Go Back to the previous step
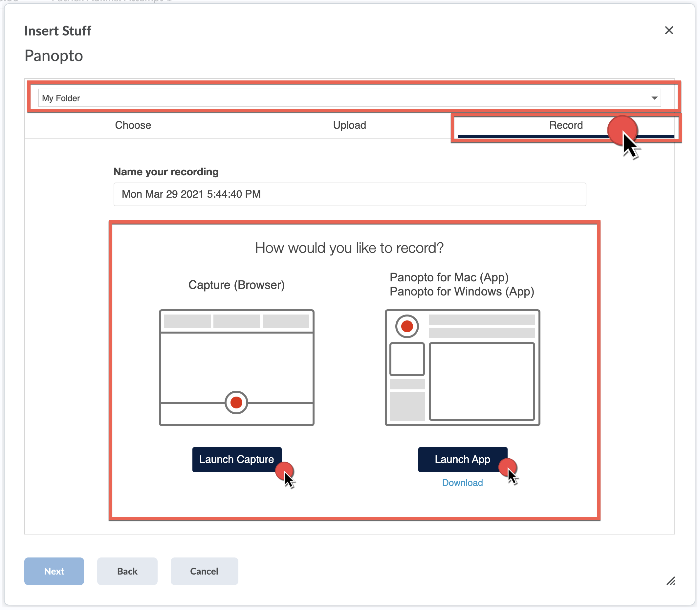The image size is (700, 610). 127,571
